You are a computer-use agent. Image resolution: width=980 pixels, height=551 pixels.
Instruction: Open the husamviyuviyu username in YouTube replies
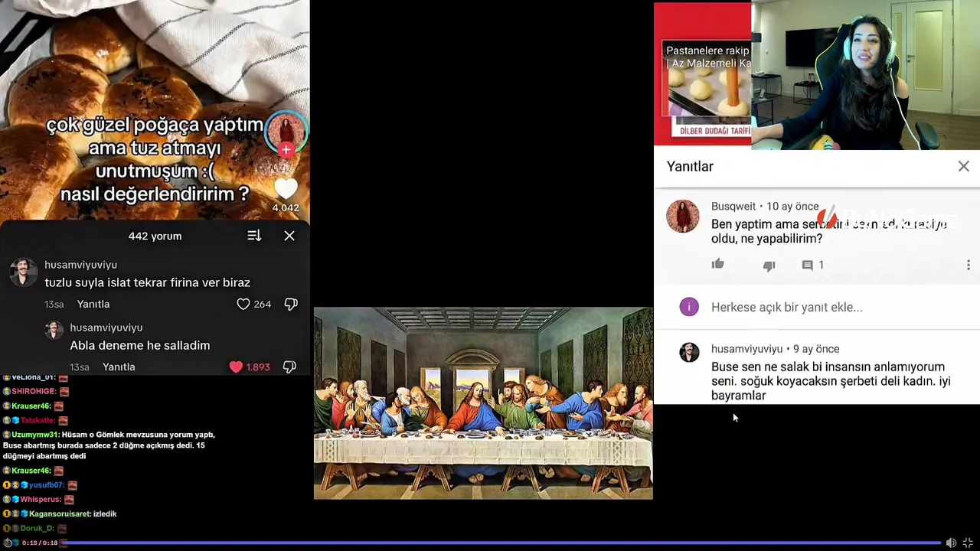click(x=747, y=349)
